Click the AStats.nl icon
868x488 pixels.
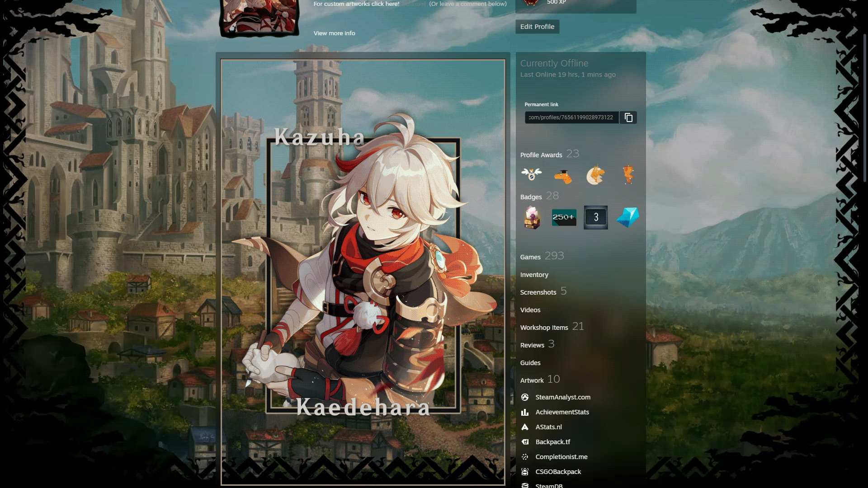coord(524,427)
